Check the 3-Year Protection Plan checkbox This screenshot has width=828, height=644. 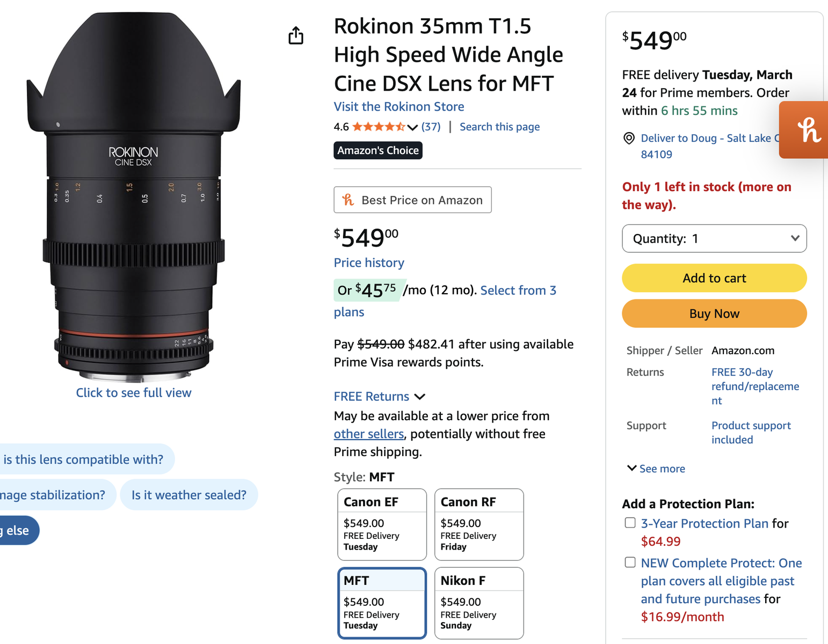(x=630, y=523)
